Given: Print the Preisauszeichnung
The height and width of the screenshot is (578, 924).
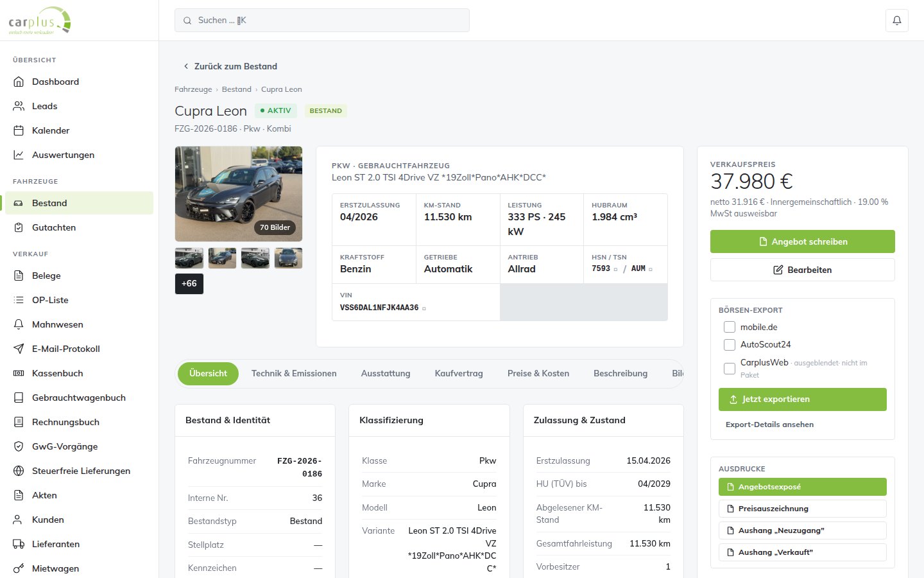Looking at the screenshot, I should [803, 509].
